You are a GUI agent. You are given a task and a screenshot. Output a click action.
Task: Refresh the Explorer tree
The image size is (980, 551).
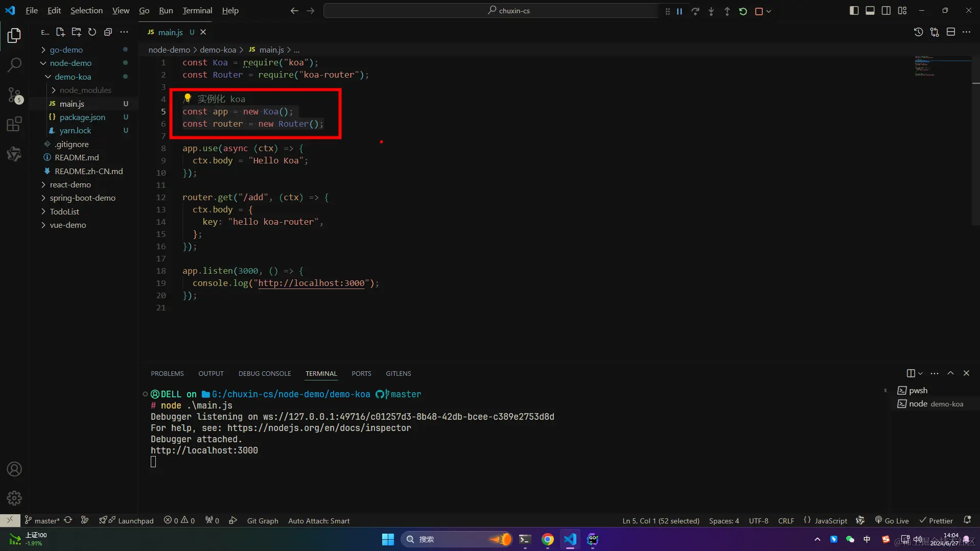point(92,32)
